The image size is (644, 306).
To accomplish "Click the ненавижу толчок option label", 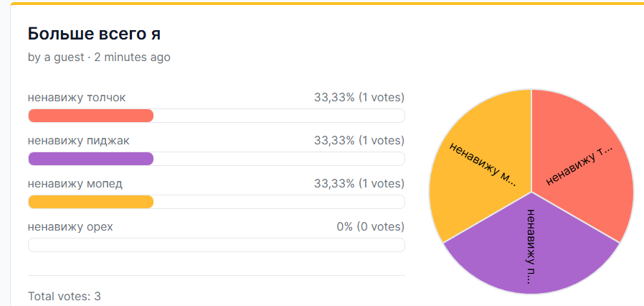I will pos(77,98).
